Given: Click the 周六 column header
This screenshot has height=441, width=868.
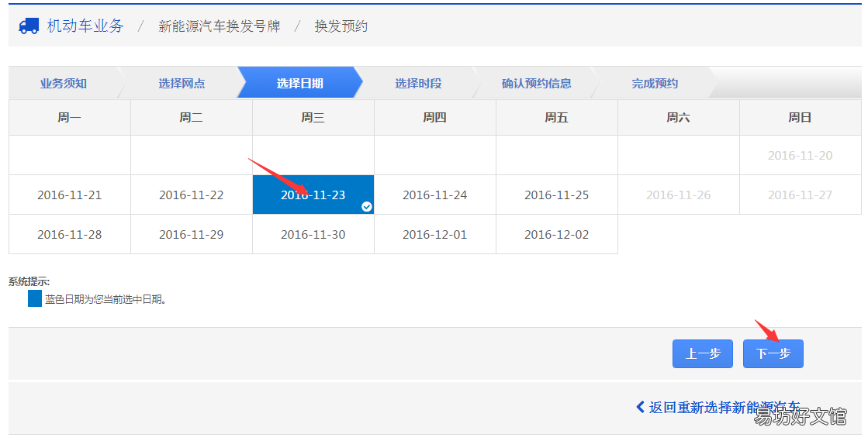Looking at the screenshot, I should 679,117.
